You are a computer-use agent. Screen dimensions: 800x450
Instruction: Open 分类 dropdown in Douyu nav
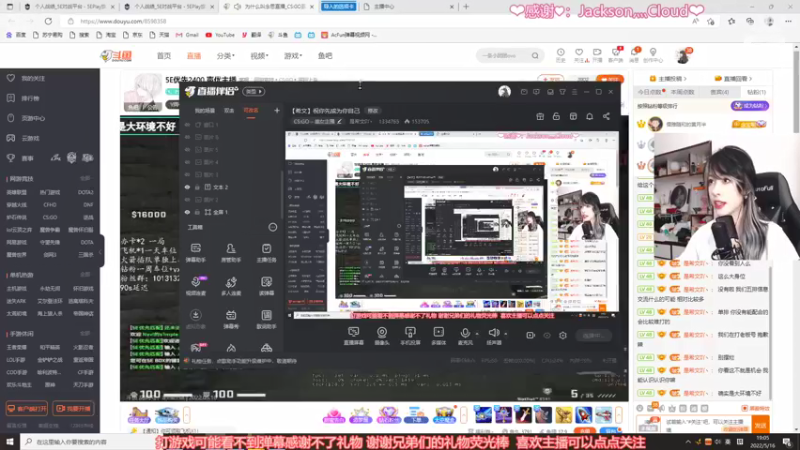[225, 56]
